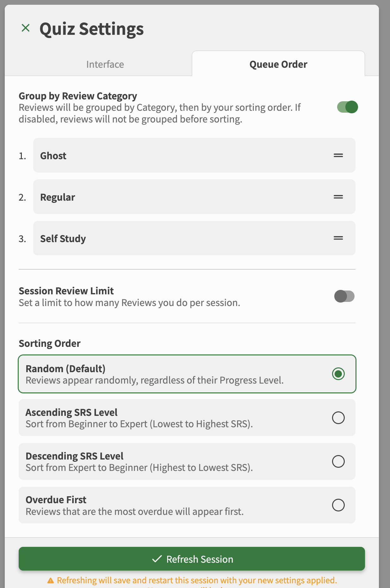
Task: Click the Self Study drag handle icon
Action: pyautogui.click(x=338, y=238)
